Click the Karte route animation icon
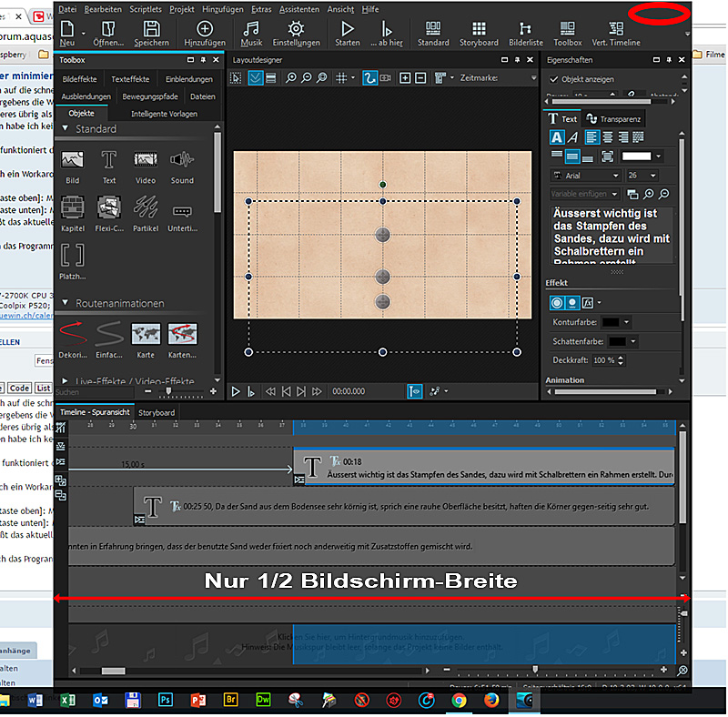728x717 pixels. (146, 335)
